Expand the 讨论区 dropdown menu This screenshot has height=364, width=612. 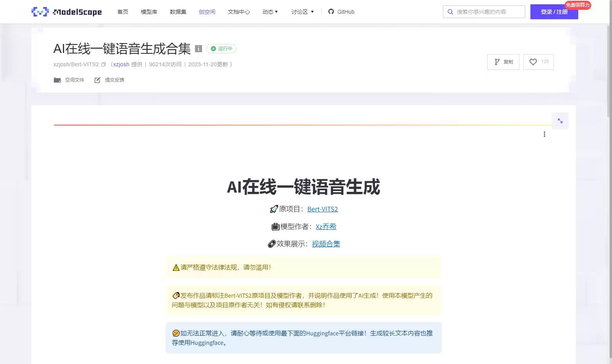click(x=303, y=12)
